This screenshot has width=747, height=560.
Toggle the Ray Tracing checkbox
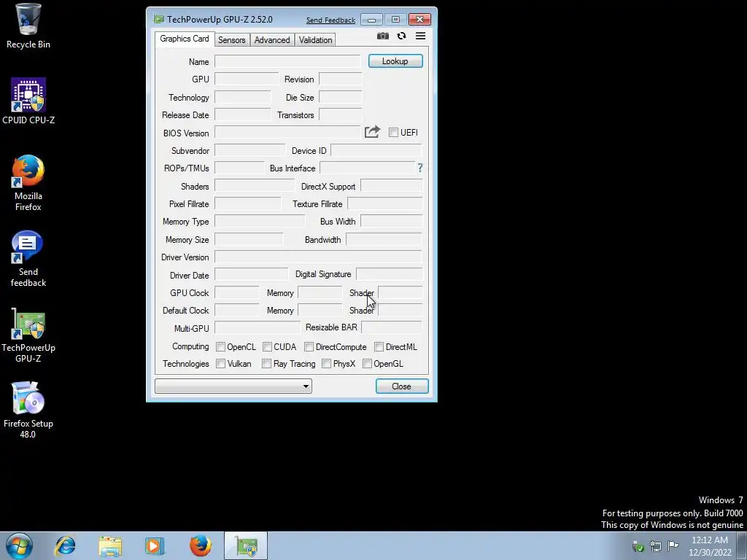(267, 364)
